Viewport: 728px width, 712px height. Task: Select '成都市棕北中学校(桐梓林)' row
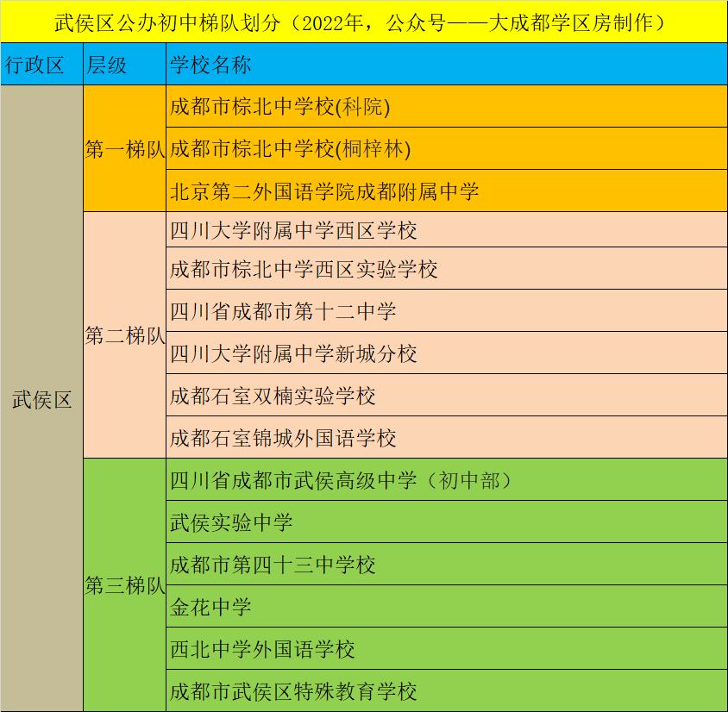(x=447, y=148)
